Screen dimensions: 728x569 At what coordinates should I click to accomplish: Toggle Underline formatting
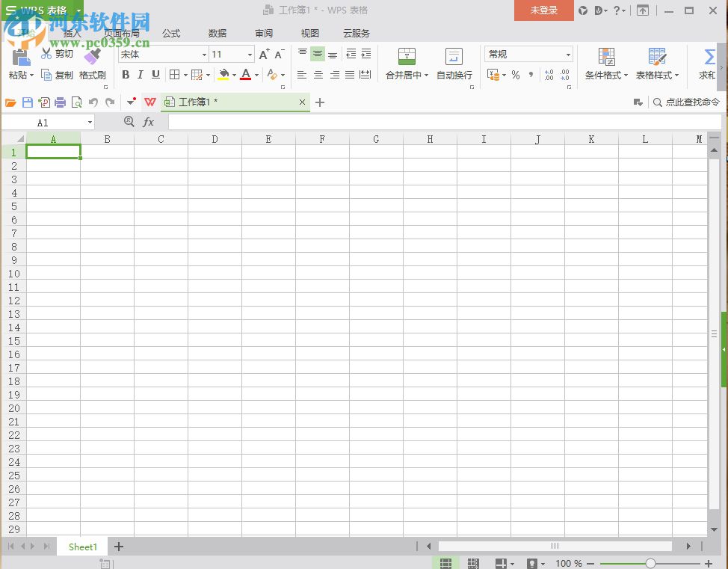pyautogui.click(x=155, y=75)
